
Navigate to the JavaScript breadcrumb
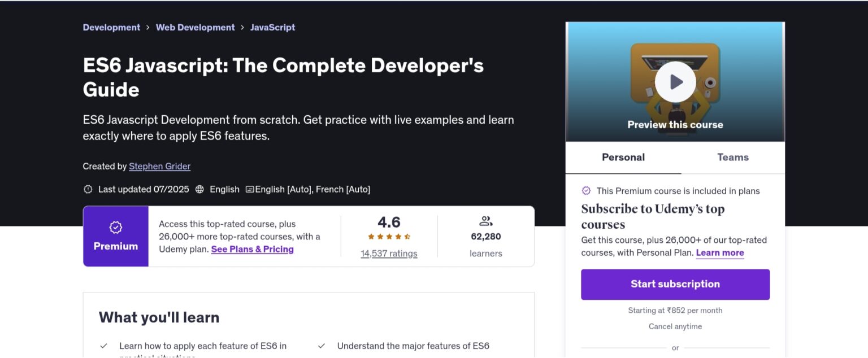pyautogui.click(x=272, y=27)
